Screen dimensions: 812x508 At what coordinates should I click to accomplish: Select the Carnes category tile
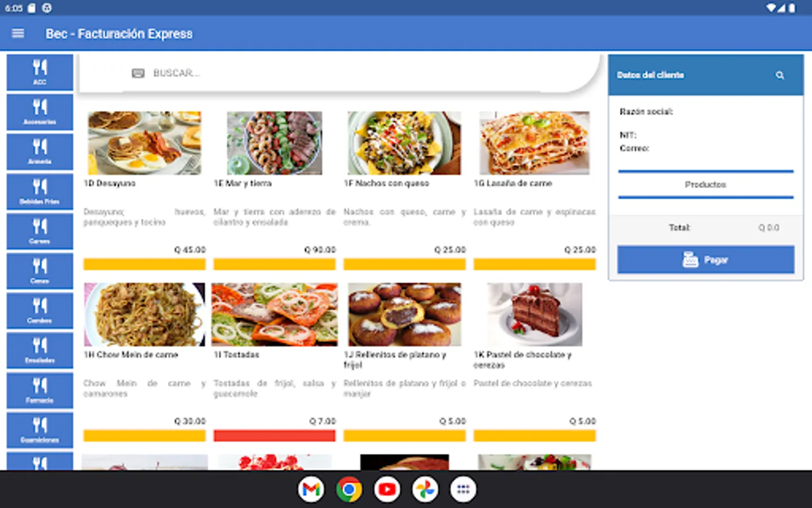click(40, 231)
